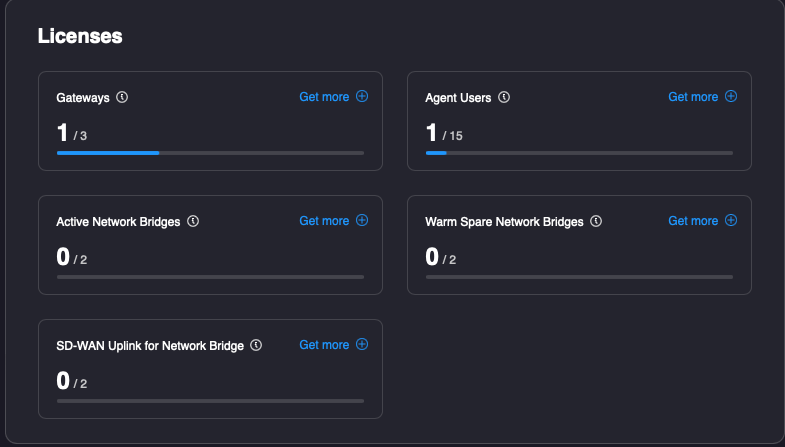Follow the Get more link for SD-WAN Uplink

pos(324,345)
